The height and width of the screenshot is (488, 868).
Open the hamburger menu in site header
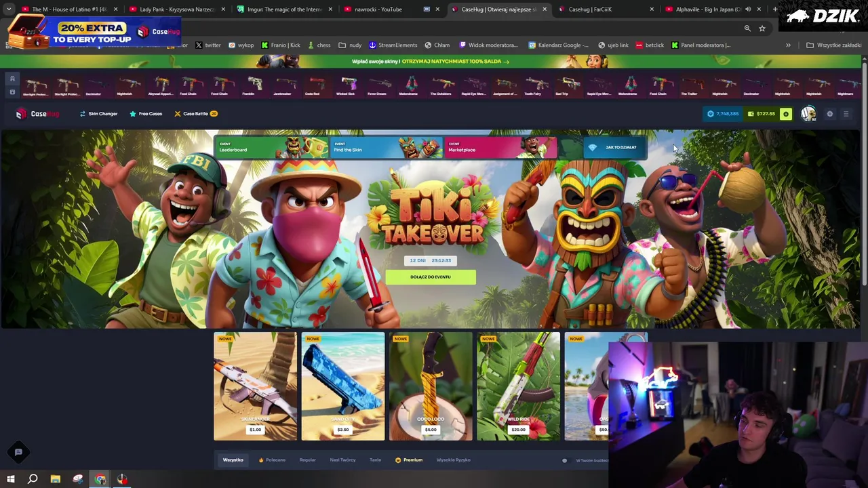click(846, 114)
